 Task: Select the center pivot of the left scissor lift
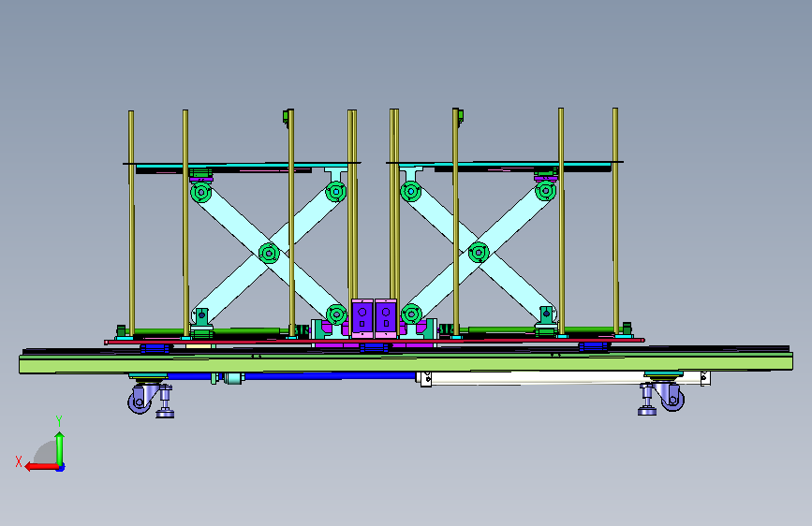click(x=269, y=253)
